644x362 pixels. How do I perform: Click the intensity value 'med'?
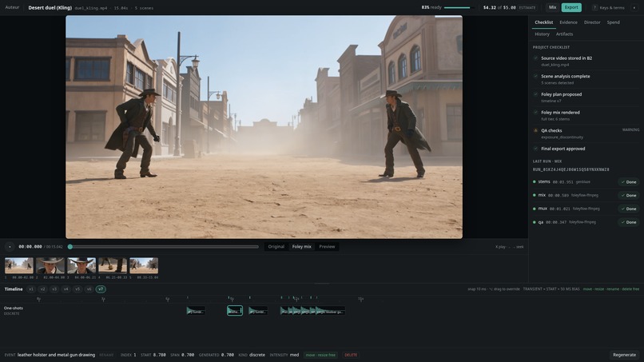pyautogui.click(x=294, y=355)
